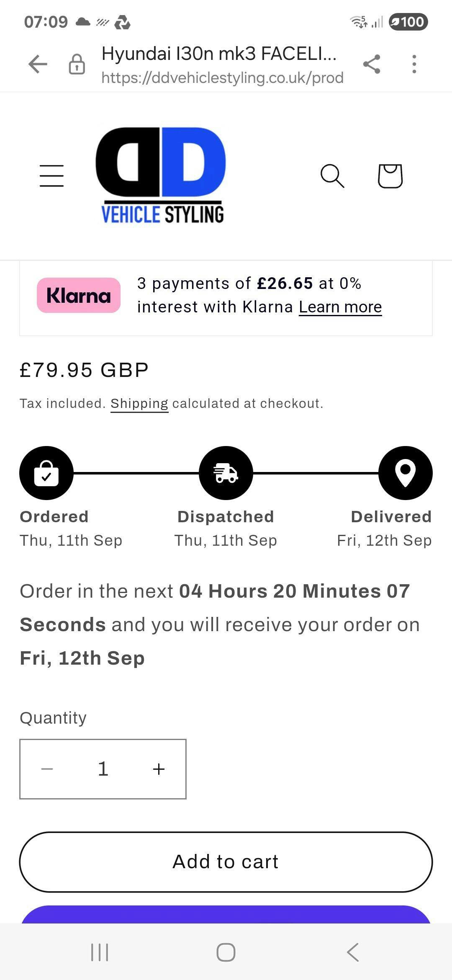Increase quantity with the plus button
Viewport: 452px width, 980px height.
[x=159, y=769]
